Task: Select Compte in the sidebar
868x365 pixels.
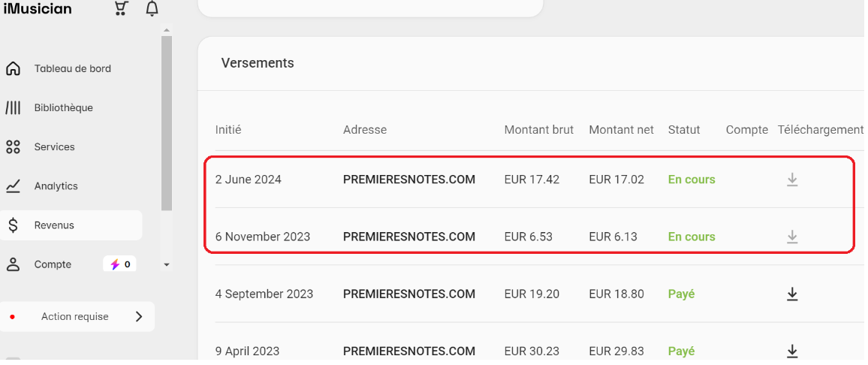Action: pos(53,265)
